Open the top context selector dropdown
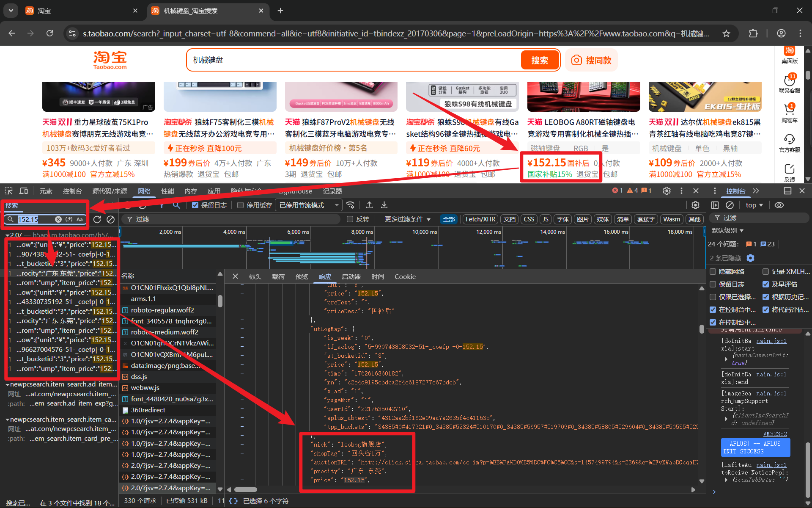The width and height of the screenshot is (812, 508). click(x=754, y=205)
